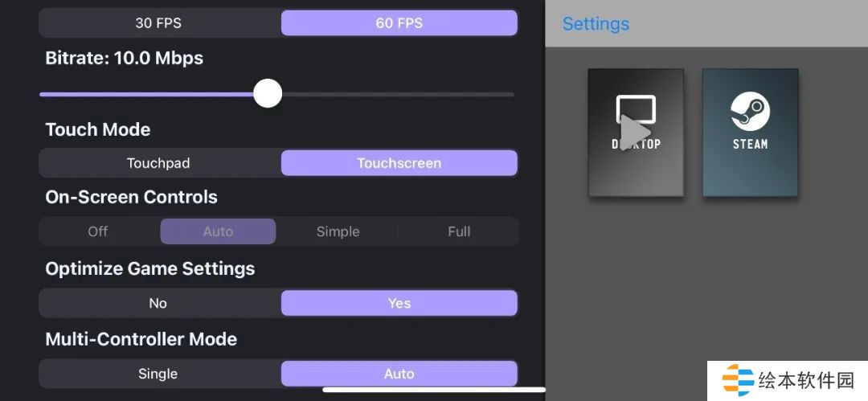The width and height of the screenshot is (868, 401).
Task: Select the 30 FPS option
Action: coord(160,23)
